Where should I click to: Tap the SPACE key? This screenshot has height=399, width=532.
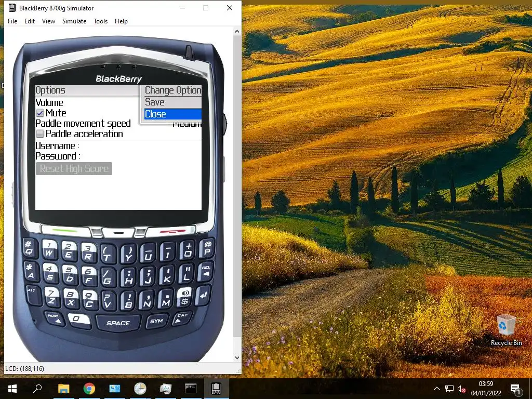click(118, 323)
